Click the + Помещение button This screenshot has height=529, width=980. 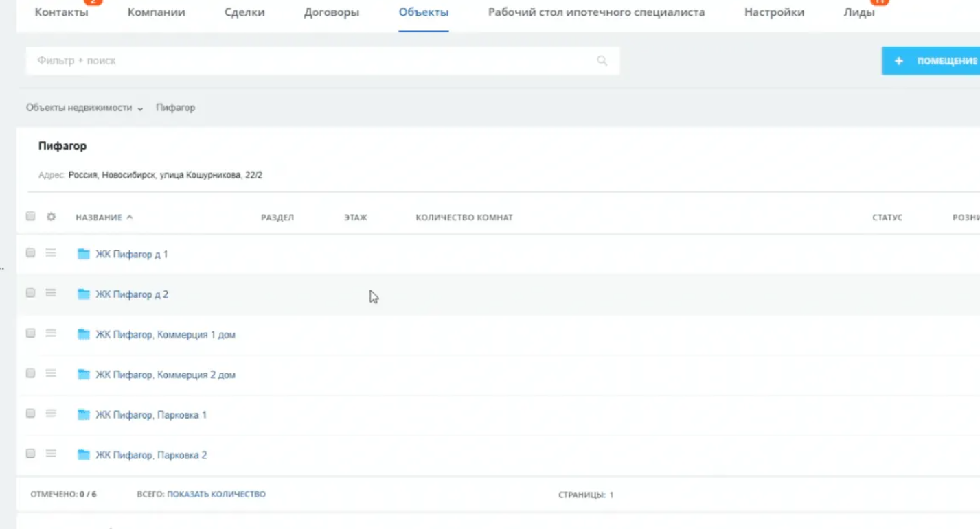coord(933,61)
